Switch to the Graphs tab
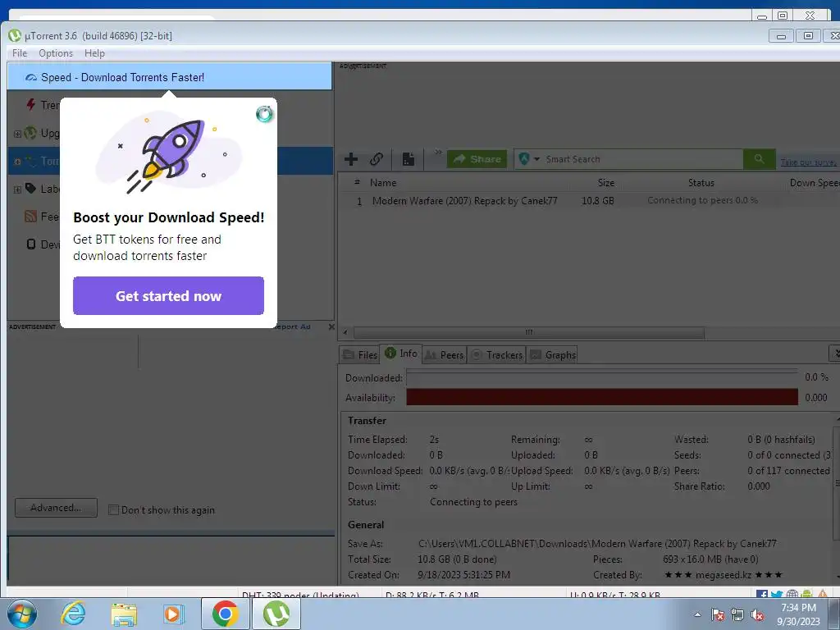 click(x=552, y=354)
